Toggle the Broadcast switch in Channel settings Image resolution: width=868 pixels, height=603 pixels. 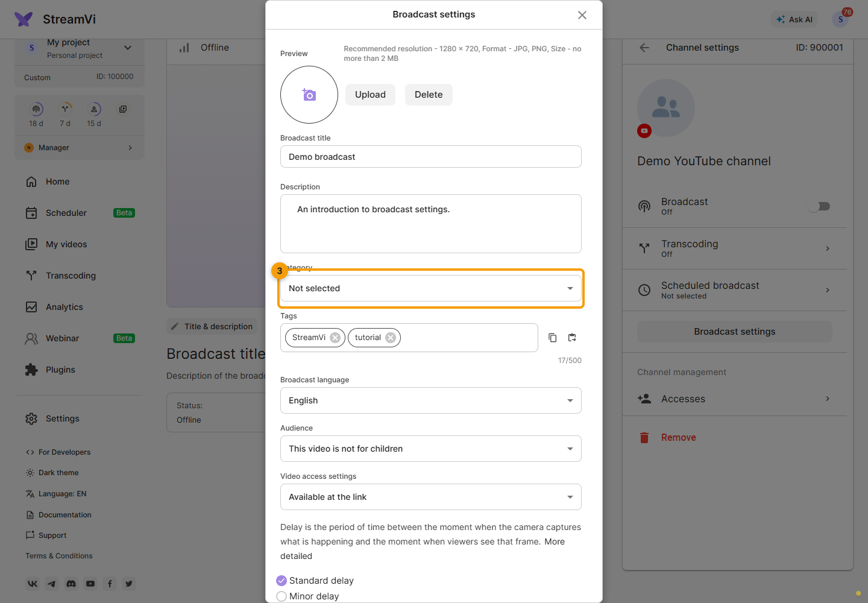[820, 206]
